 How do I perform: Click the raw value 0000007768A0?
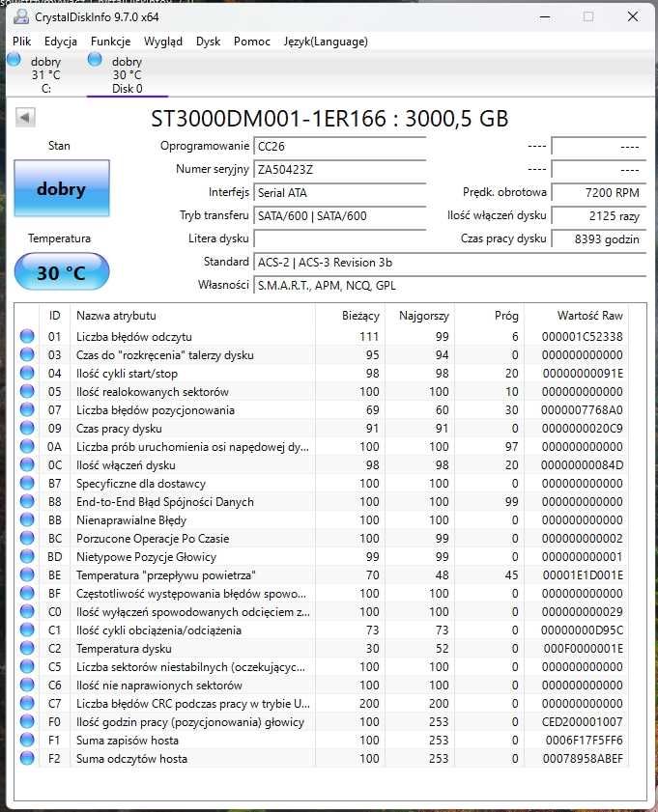click(583, 410)
